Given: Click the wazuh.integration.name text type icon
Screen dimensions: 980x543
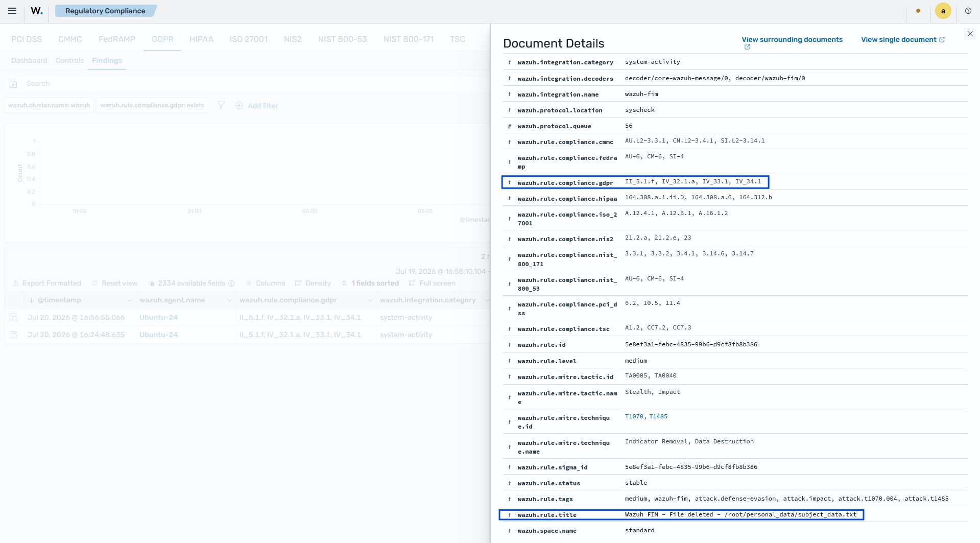Looking at the screenshot, I should pyautogui.click(x=509, y=95).
